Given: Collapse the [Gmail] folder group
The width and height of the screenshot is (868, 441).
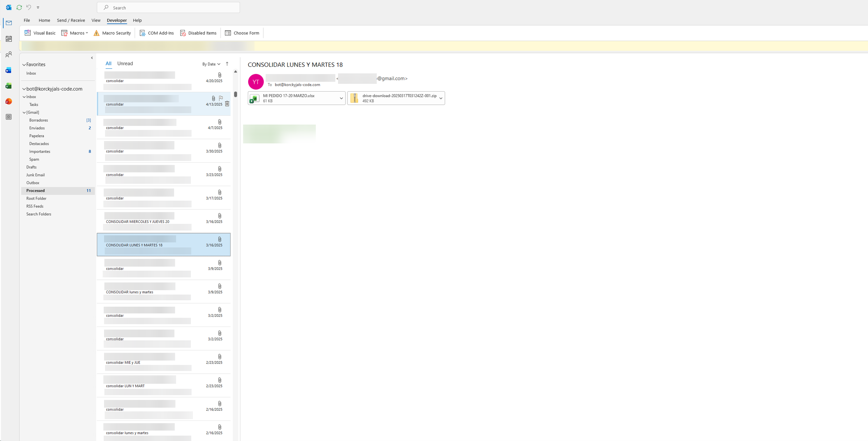Looking at the screenshot, I should (x=24, y=112).
